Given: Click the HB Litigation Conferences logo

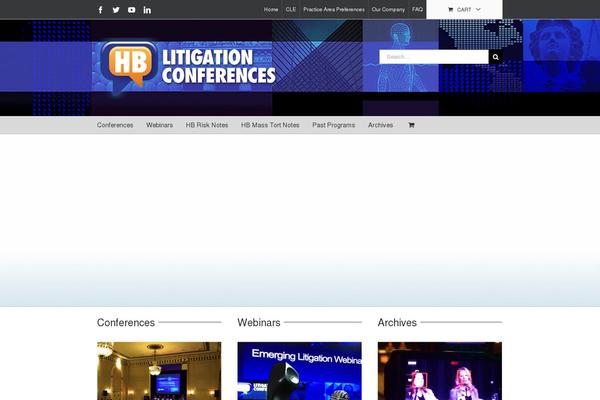Looking at the screenshot, I should click(x=188, y=68).
